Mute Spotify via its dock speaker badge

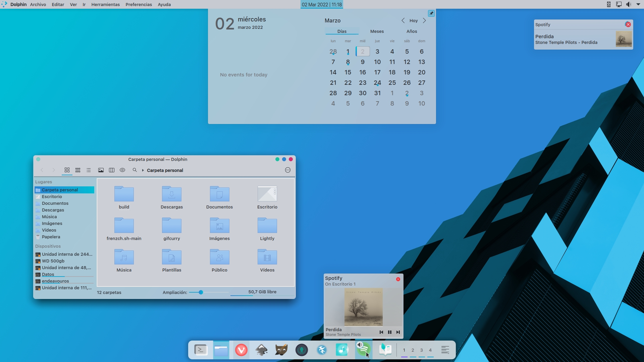pos(360,345)
